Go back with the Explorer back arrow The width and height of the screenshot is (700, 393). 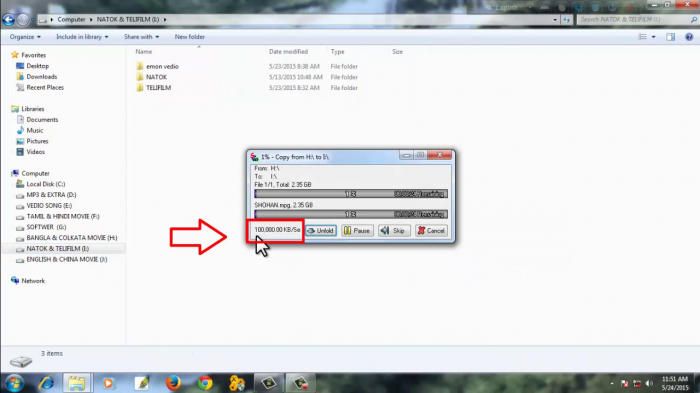tap(8, 20)
